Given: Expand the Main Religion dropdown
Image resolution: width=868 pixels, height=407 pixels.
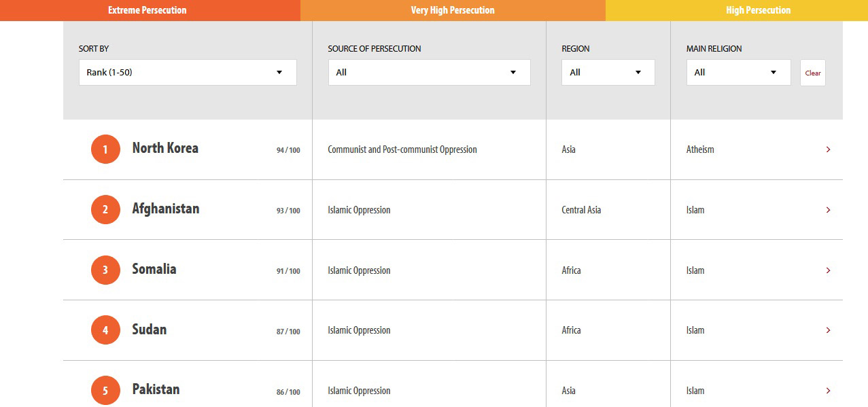Looking at the screenshot, I should [738, 73].
